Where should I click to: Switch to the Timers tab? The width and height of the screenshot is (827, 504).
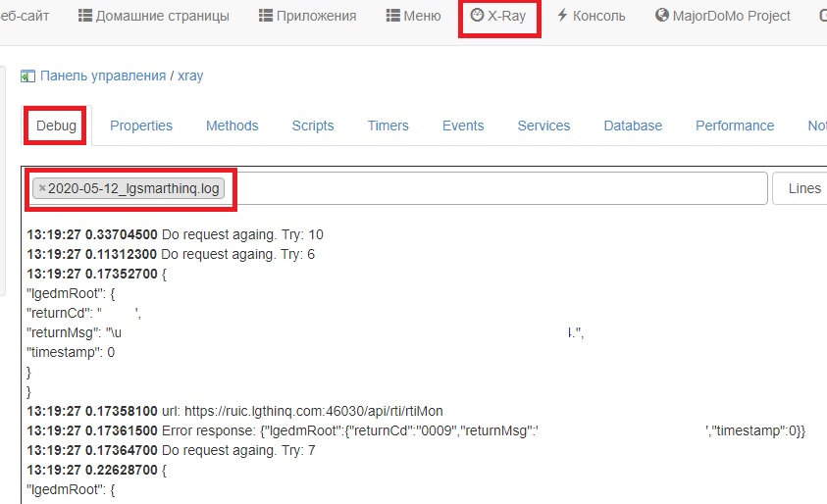coord(388,126)
